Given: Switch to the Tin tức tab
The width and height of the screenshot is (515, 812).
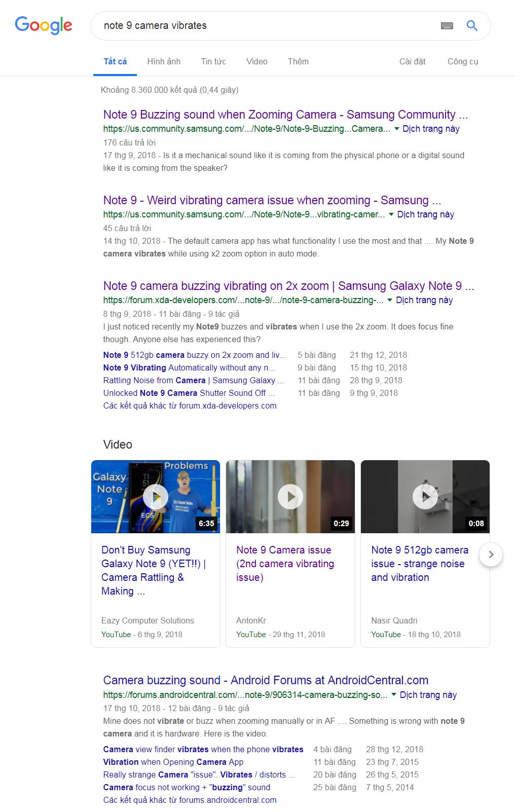Looking at the screenshot, I should click(x=213, y=61).
